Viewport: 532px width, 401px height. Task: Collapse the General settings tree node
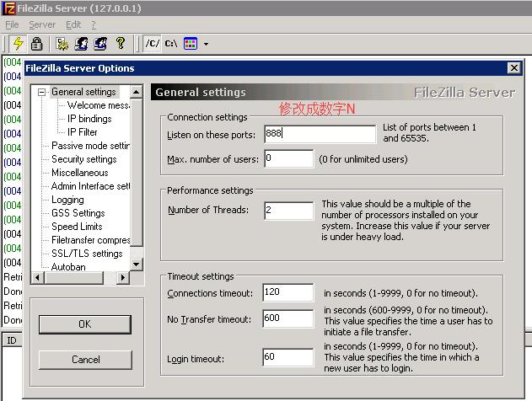41,92
